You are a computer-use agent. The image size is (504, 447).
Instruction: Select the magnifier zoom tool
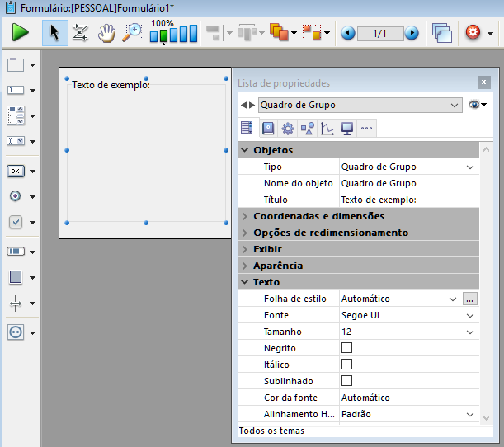[131, 33]
